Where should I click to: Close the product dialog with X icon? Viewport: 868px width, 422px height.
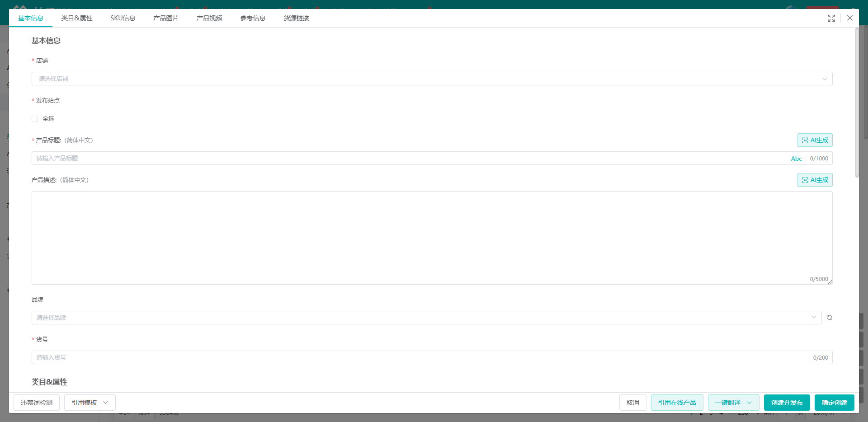(x=850, y=18)
